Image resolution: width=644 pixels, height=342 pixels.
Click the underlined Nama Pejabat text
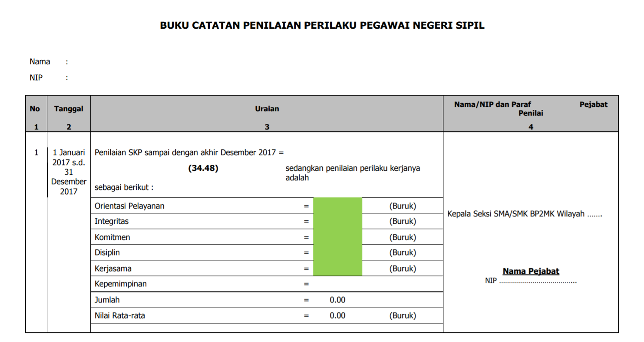click(531, 271)
